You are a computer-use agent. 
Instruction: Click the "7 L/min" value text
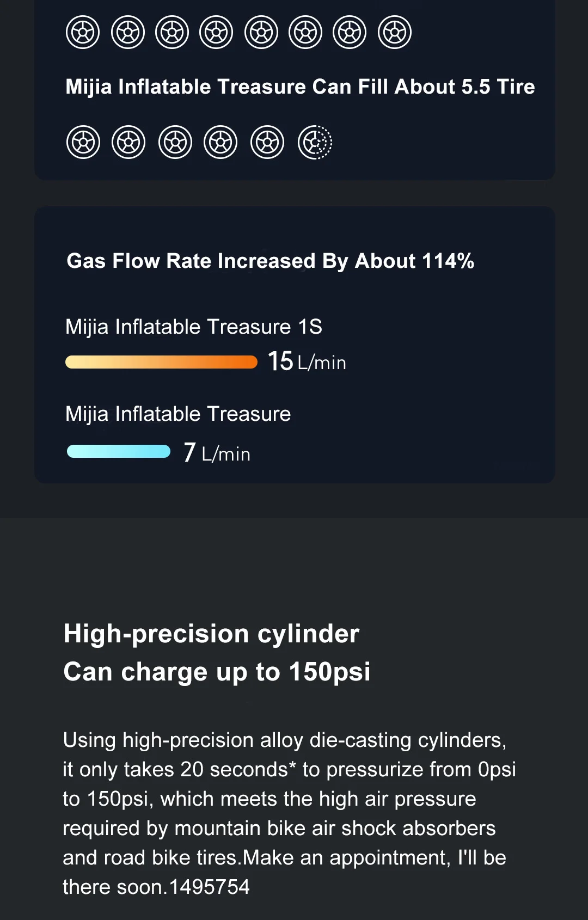[217, 452]
